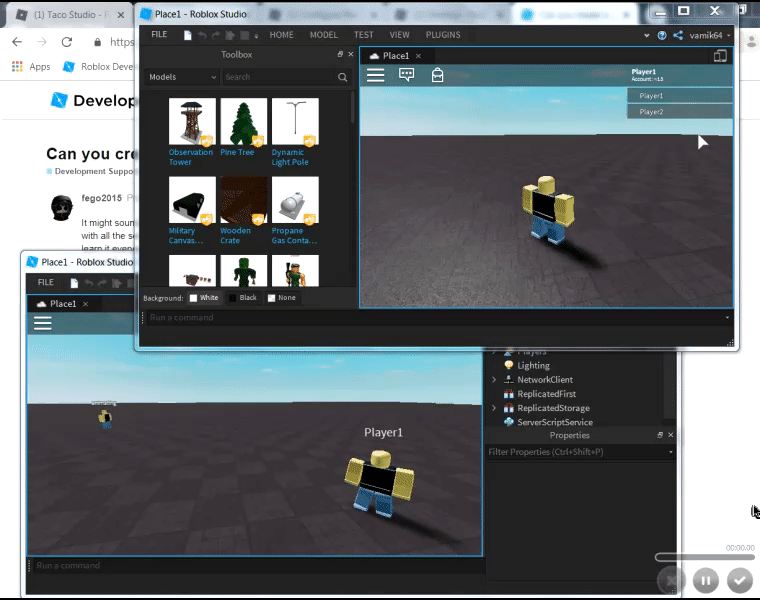This screenshot has height=600, width=760.
Task: Click the Undo arrow in front Studio toolbar
Action: click(x=203, y=35)
